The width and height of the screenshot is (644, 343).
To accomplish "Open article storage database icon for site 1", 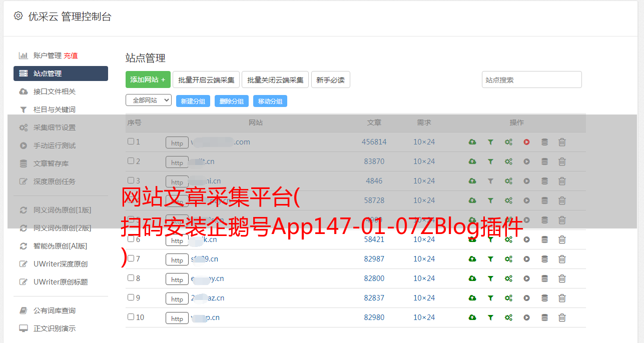I will (x=544, y=142).
